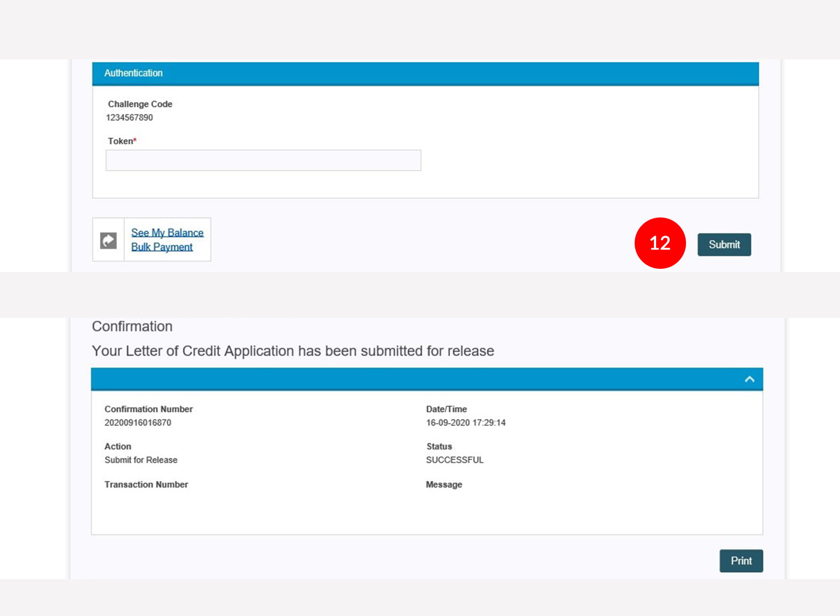
Task: Click the confirmation number 2020916016870
Action: pos(138,423)
